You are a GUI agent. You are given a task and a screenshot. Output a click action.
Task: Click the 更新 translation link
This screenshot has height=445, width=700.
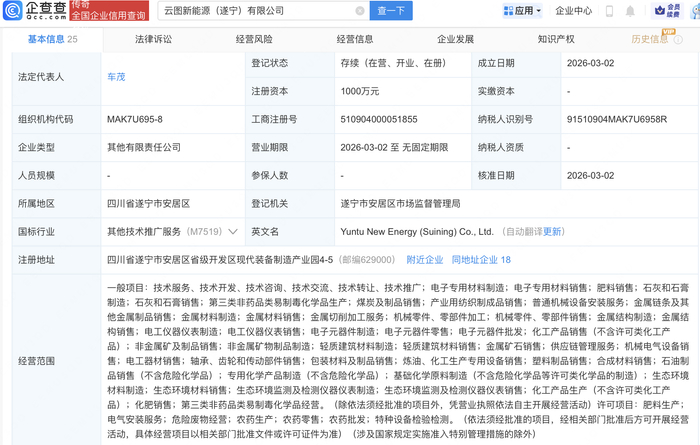[x=552, y=232]
